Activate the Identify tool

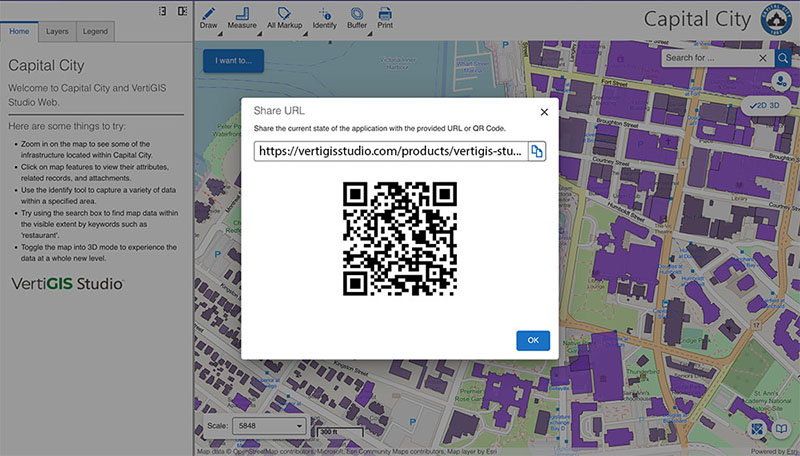(324, 18)
